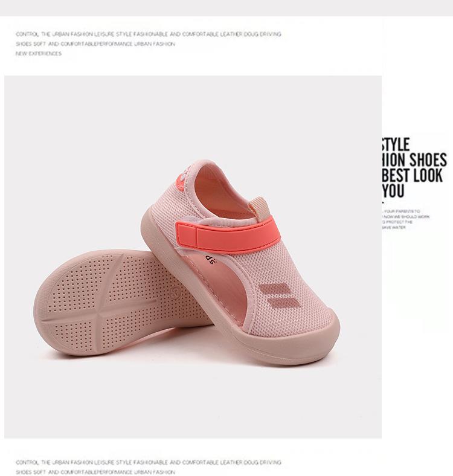The height and width of the screenshot is (476, 453).
Task: Click the two-stripe logo on the mesh toe
Action: point(280,296)
